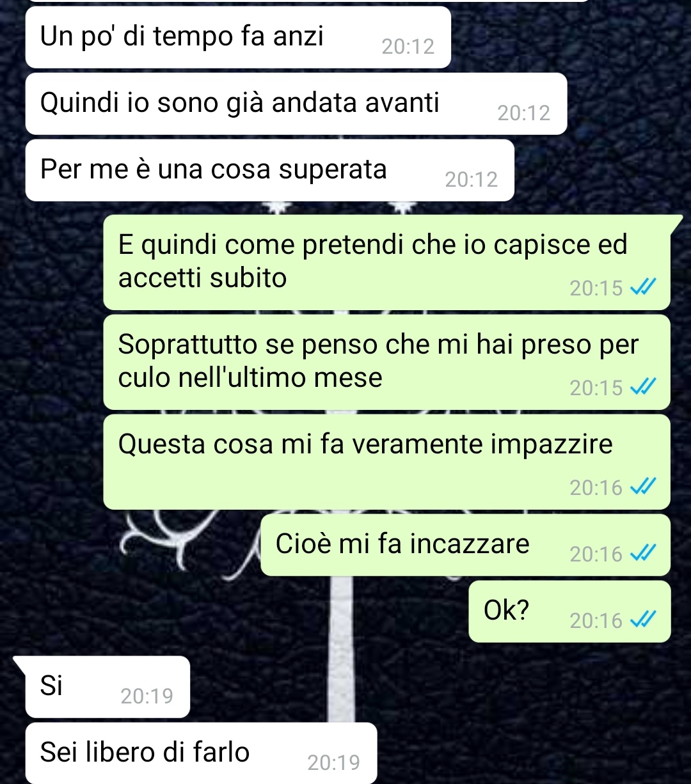This screenshot has width=691, height=784.
Task: Tap the blue read ticks on 'Ok?' message
Action: (x=642, y=620)
